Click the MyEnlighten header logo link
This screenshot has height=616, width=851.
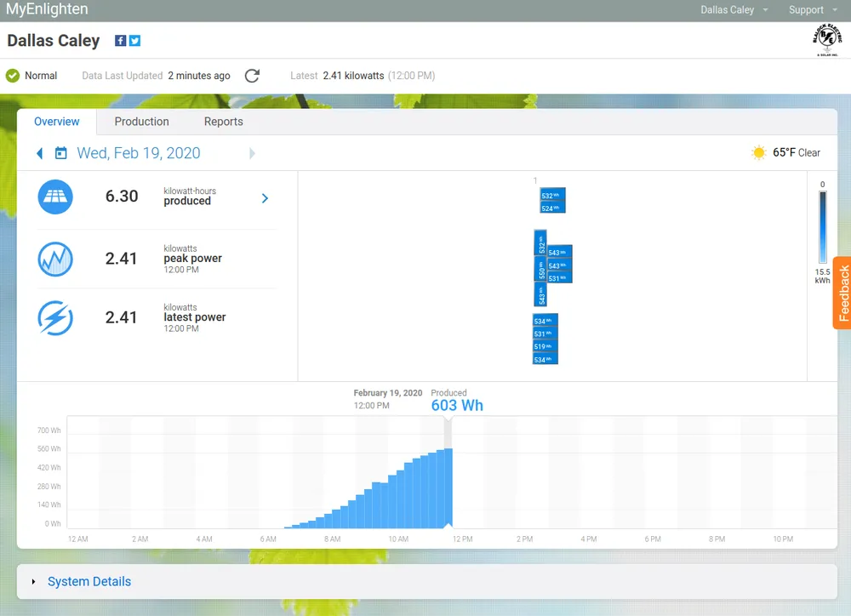click(x=47, y=10)
